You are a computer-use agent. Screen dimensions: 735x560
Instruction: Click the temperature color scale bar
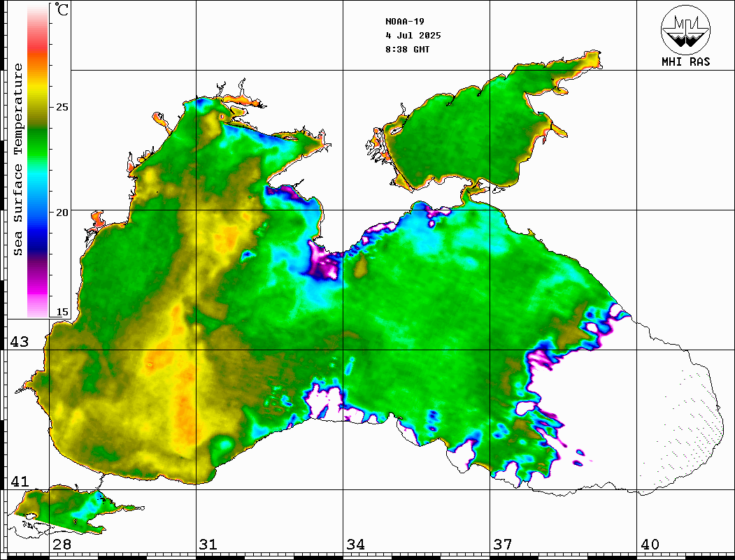pos(38,161)
